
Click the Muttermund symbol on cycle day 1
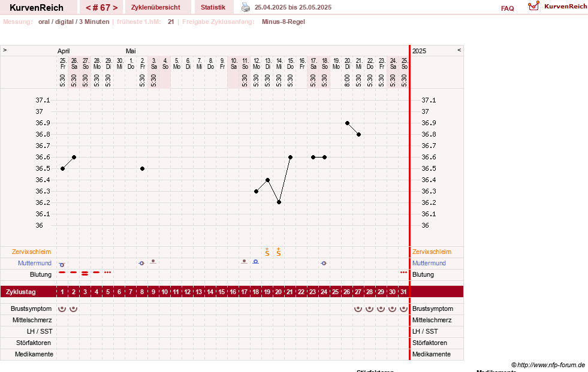[62, 265]
